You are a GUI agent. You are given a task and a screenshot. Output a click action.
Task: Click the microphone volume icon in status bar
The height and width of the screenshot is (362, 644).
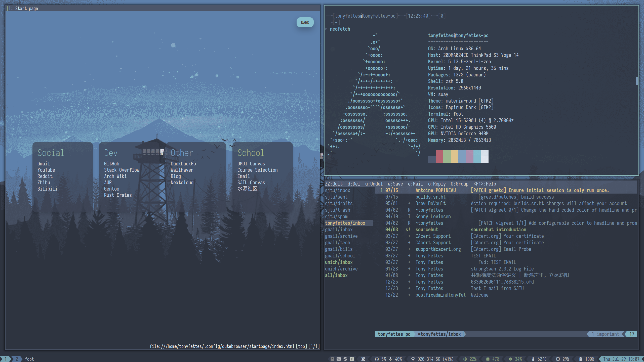(x=390, y=359)
